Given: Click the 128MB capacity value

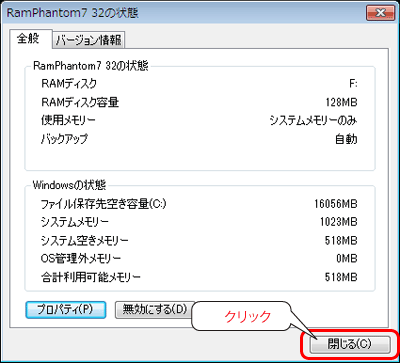Looking at the screenshot, I should (x=341, y=102).
